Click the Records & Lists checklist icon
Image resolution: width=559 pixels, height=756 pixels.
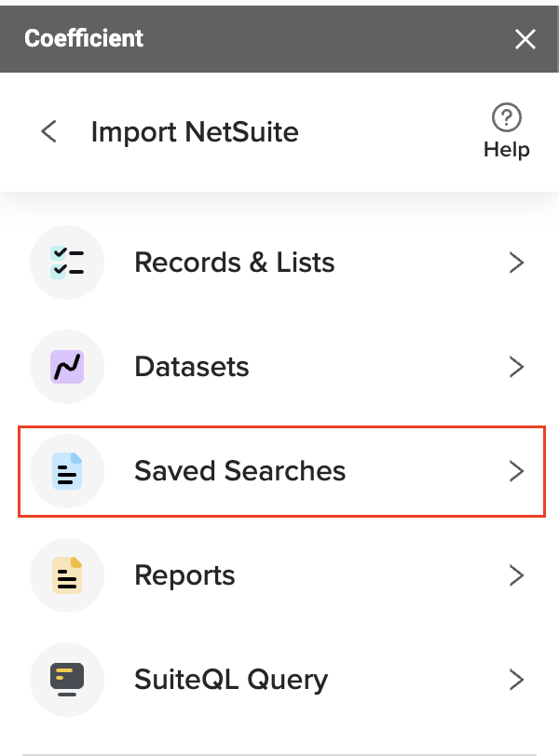tap(67, 263)
